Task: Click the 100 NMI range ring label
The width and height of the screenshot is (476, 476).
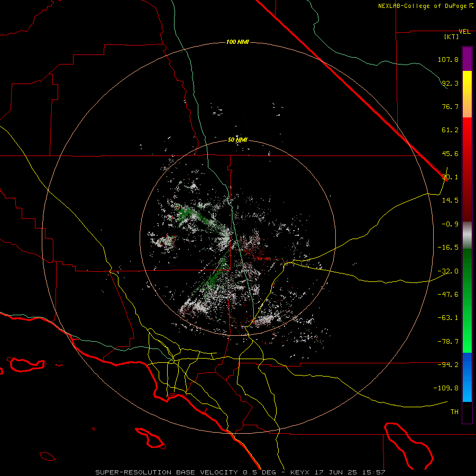Action: tap(237, 42)
